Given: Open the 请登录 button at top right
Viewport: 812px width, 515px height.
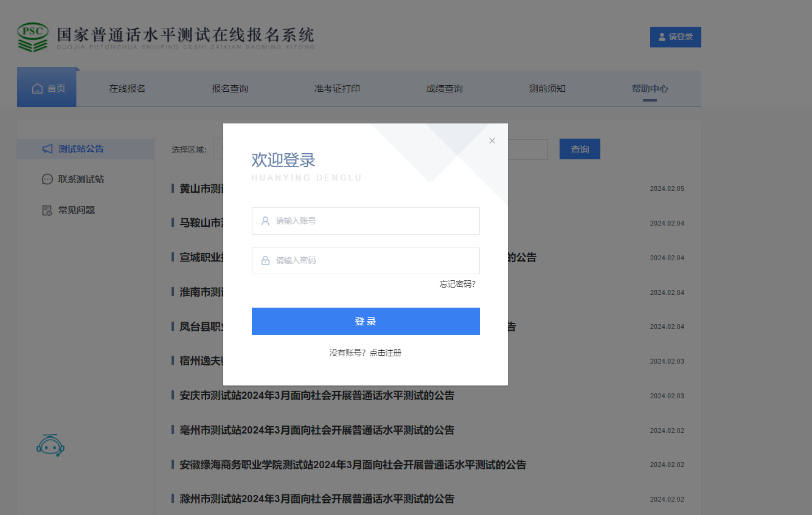Looking at the screenshot, I should pos(676,37).
